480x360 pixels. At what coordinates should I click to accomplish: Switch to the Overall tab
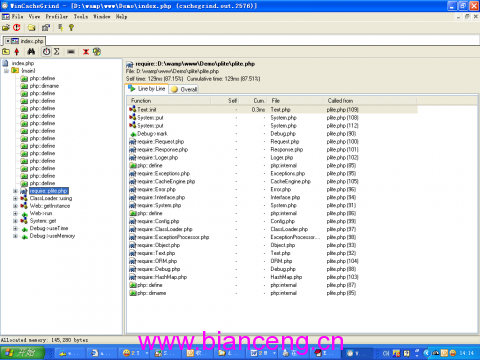click(x=184, y=89)
